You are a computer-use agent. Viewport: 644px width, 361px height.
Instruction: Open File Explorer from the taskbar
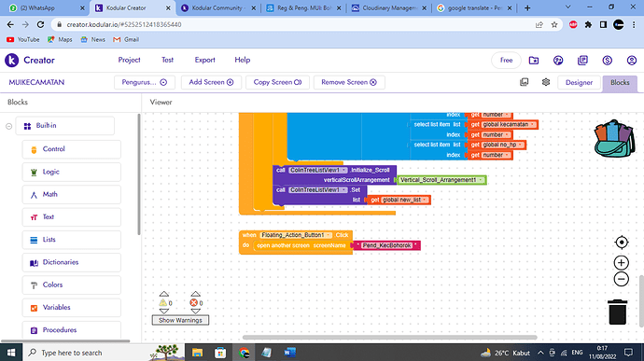pyautogui.click(x=198, y=353)
